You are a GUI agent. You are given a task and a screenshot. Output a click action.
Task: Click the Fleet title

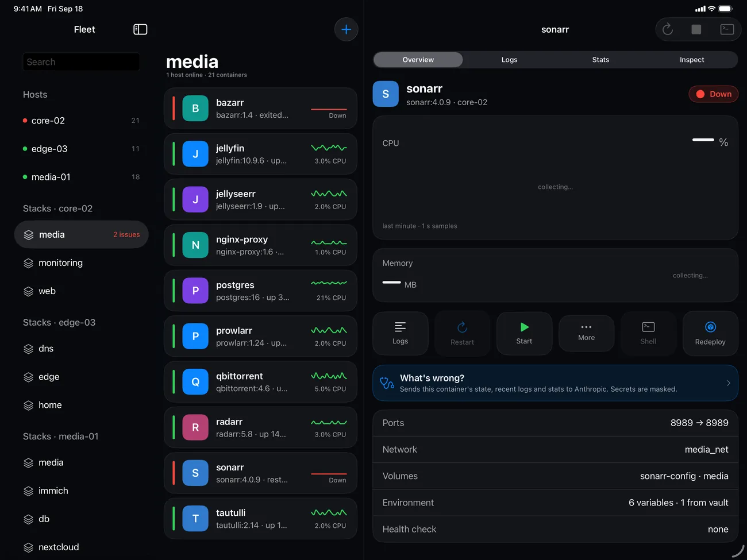(84, 29)
